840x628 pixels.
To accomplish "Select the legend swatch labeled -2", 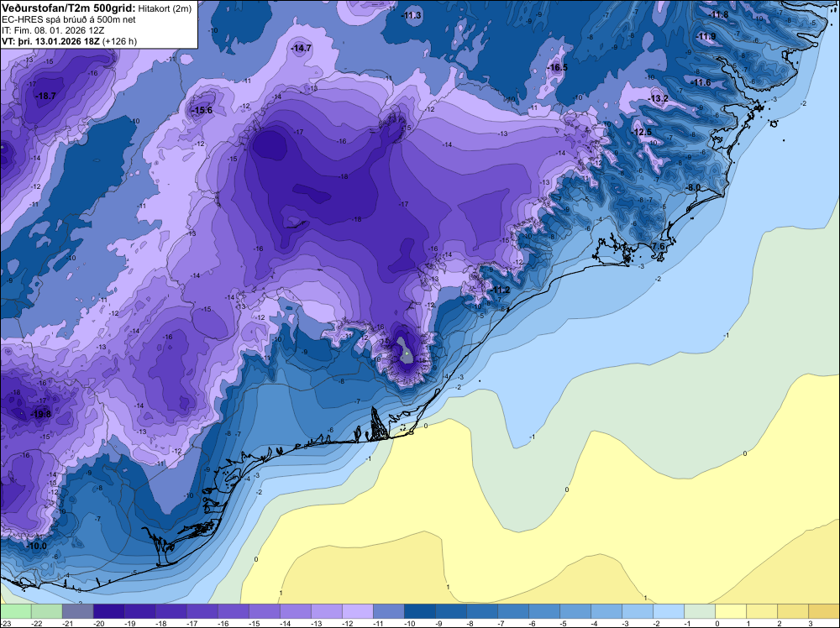I will 669,611.
